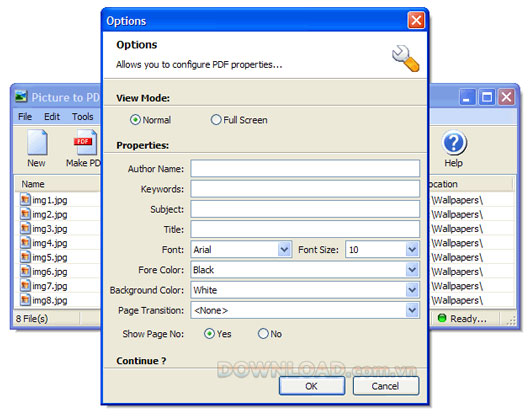Open the File menu
The height and width of the screenshot is (416, 530).
point(25,117)
